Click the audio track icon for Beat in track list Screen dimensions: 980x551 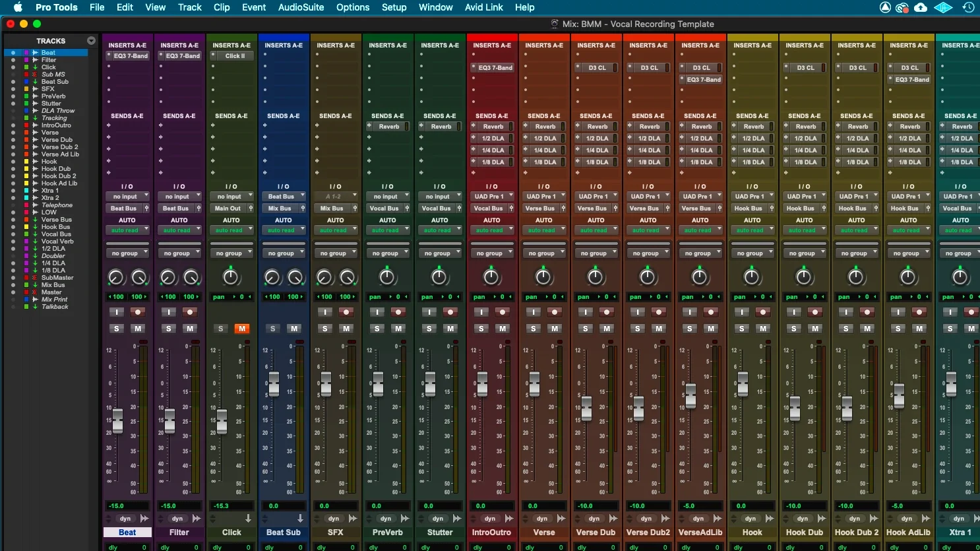click(x=36, y=53)
